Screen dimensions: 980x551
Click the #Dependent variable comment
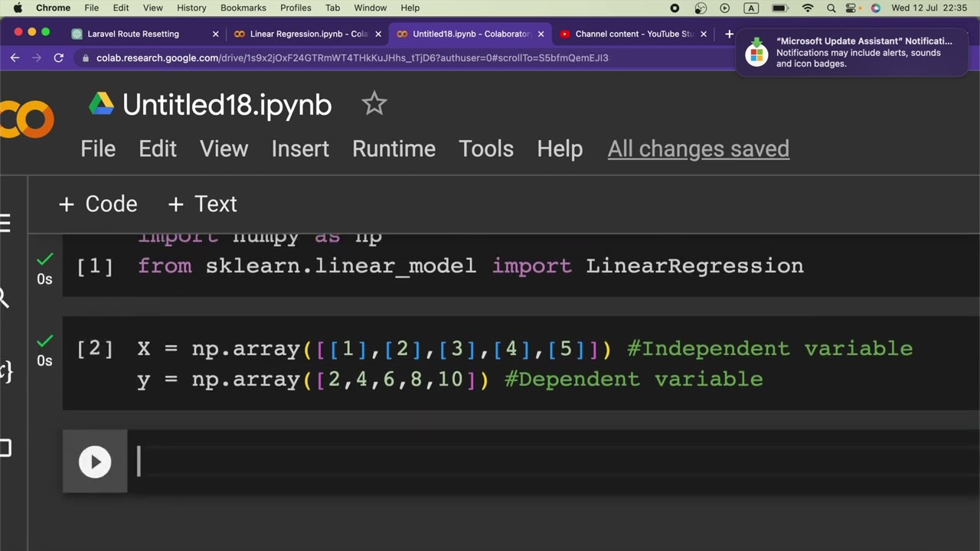[x=633, y=379]
